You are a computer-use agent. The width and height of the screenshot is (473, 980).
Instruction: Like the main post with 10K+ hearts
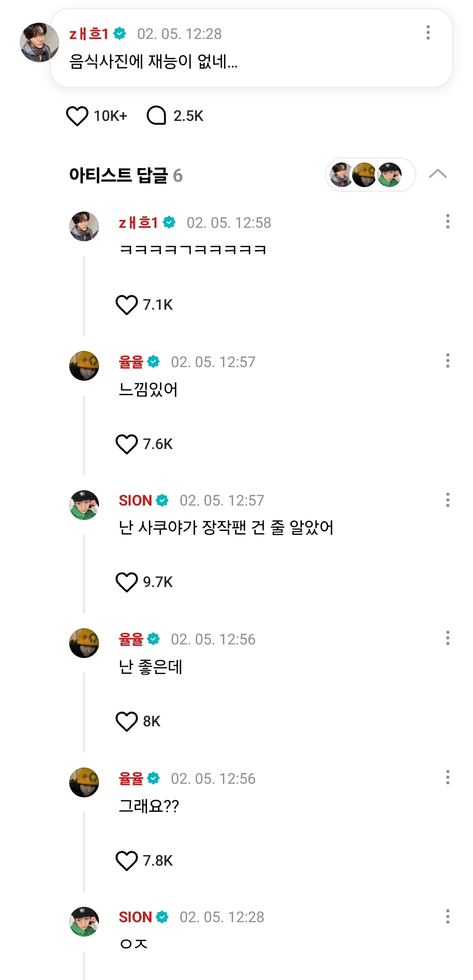(78, 116)
